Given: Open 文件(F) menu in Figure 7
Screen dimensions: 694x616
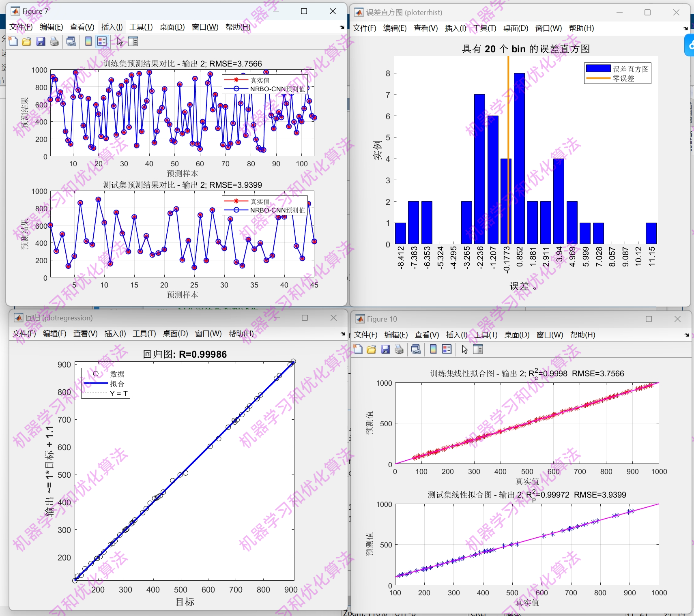Looking at the screenshot, I should pyautogui.click(x=21, y=27).
